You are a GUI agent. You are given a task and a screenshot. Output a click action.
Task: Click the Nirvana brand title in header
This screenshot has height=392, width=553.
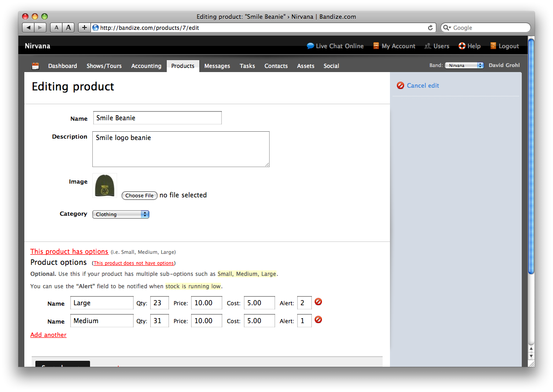[38, 46]
